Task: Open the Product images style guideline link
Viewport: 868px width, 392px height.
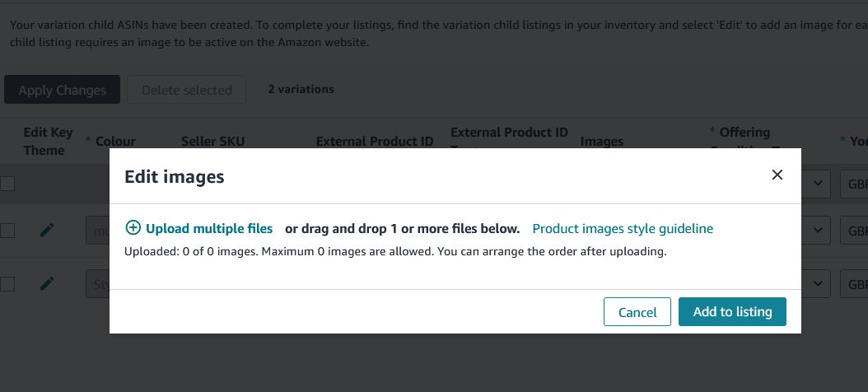Action: (623, 228)
